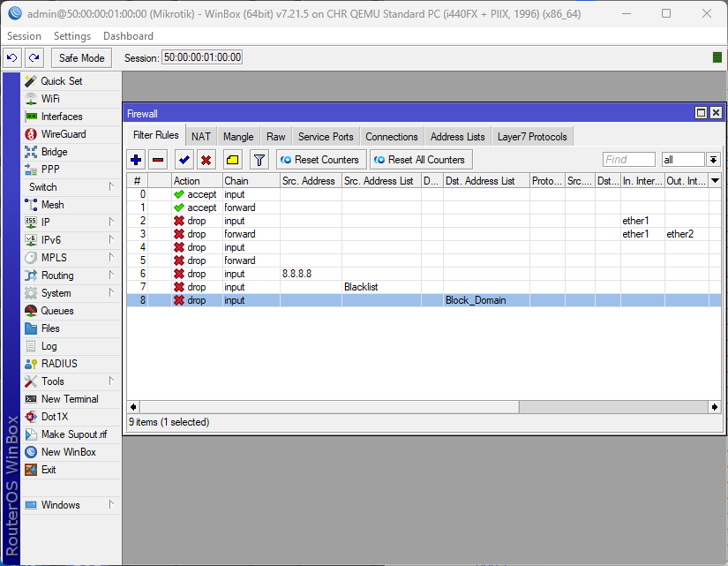
Task: Switch to the Raw tab
Action: point(276,137)
